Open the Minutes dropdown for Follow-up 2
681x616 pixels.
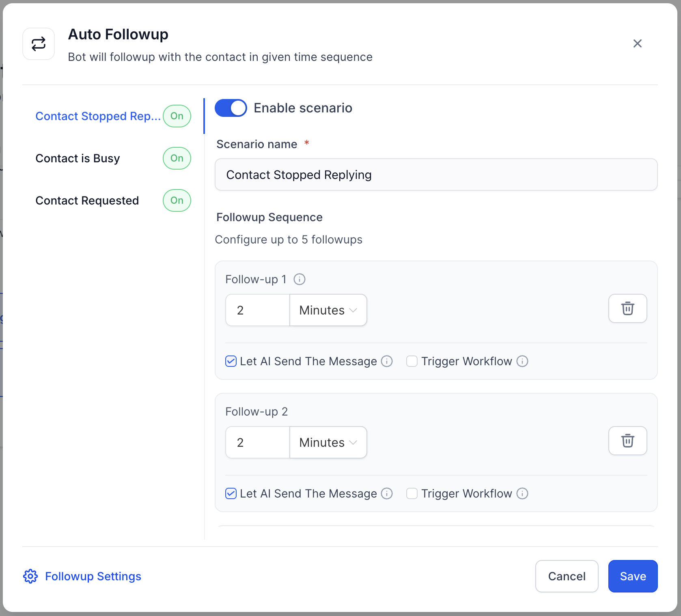[x=328, y=442]
